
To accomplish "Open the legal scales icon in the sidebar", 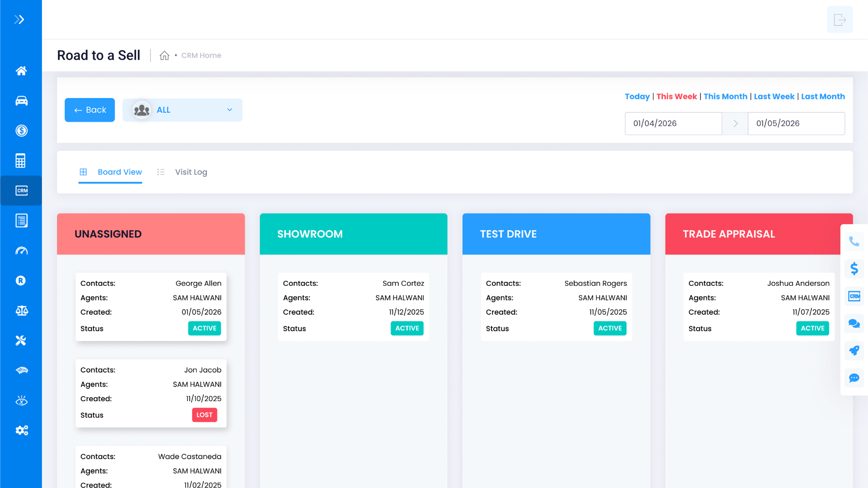I will coord(21,311).
